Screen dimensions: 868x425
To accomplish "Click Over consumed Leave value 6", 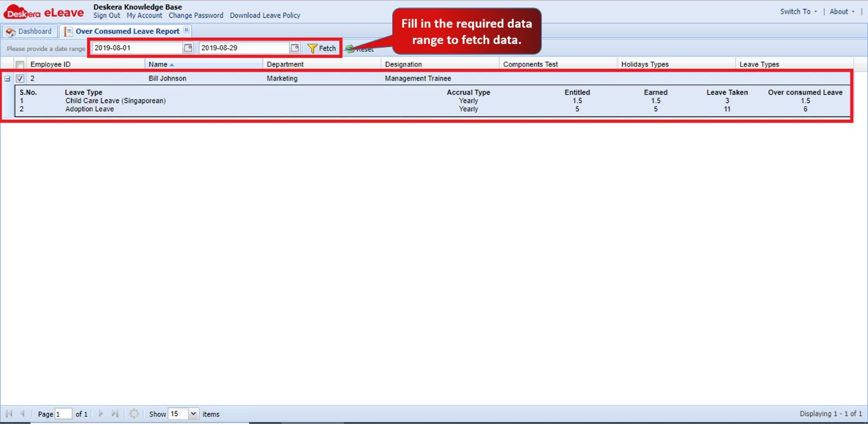I will click(x=805, y=109).
